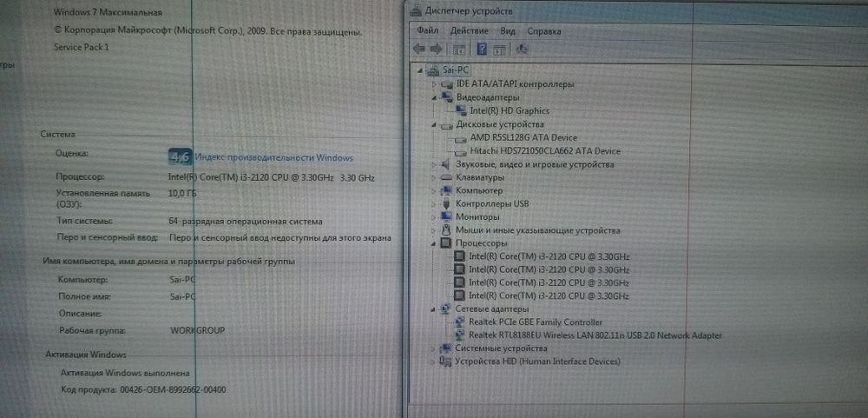Expand the Мониторы node
Screen dimensions: 868x418
coord(434,216)
